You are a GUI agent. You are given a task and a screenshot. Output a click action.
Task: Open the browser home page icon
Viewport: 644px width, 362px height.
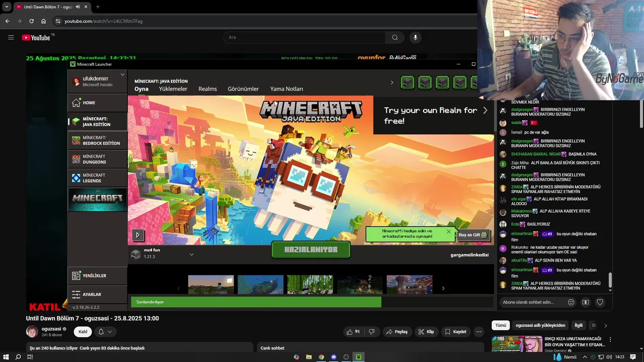(x=44, y=21)
